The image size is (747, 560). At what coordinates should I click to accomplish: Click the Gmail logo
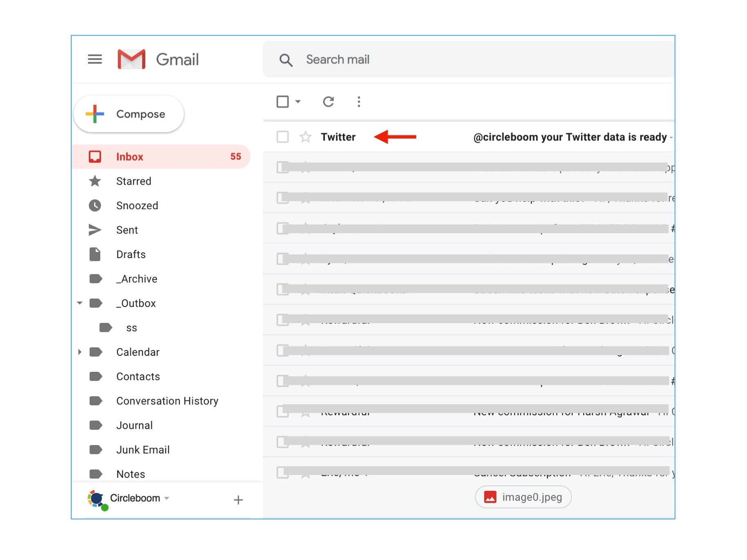[x=131, y=58]
